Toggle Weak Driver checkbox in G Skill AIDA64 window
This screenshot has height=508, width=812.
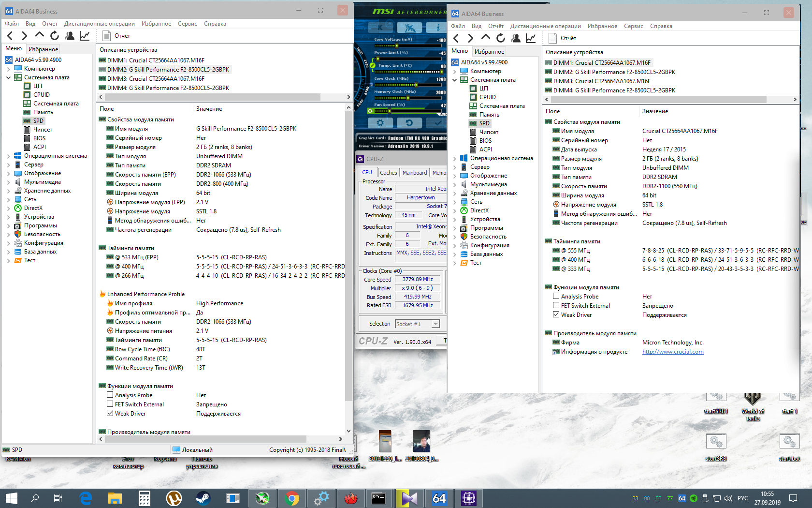(110, 414)
